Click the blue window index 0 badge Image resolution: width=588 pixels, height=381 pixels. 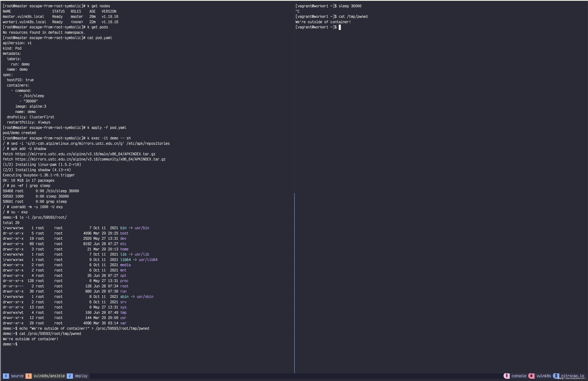tap(6, 376)
